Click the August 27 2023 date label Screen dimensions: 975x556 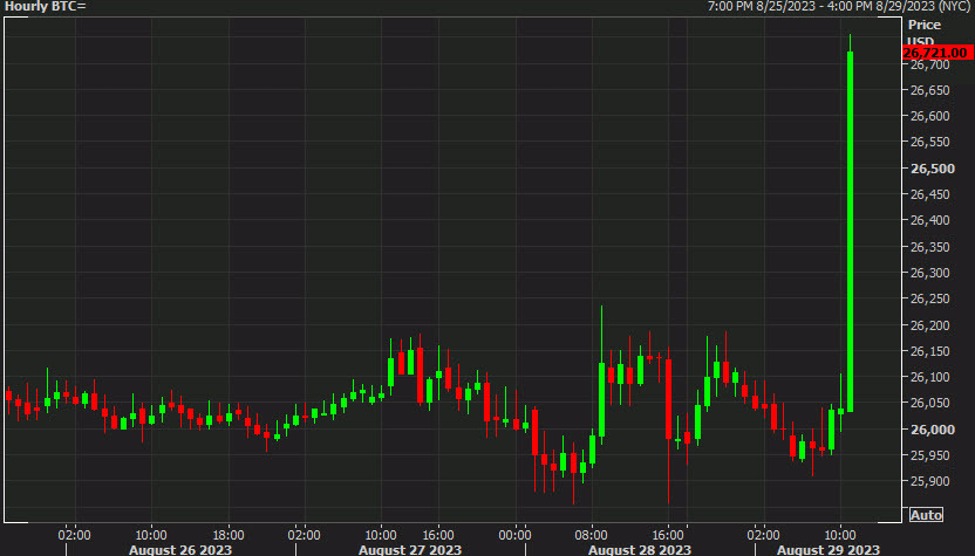(410, 550)
